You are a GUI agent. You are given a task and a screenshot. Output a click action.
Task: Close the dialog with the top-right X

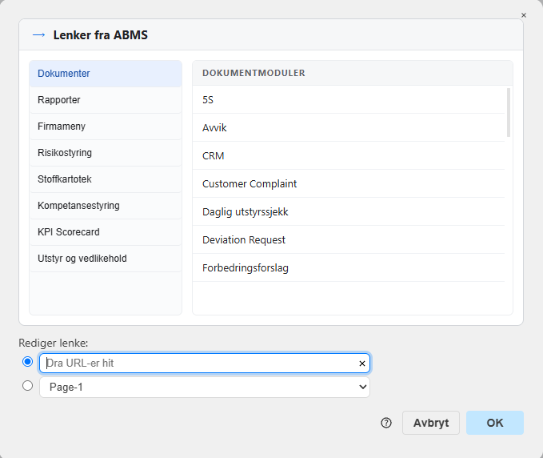pos(523,15)
